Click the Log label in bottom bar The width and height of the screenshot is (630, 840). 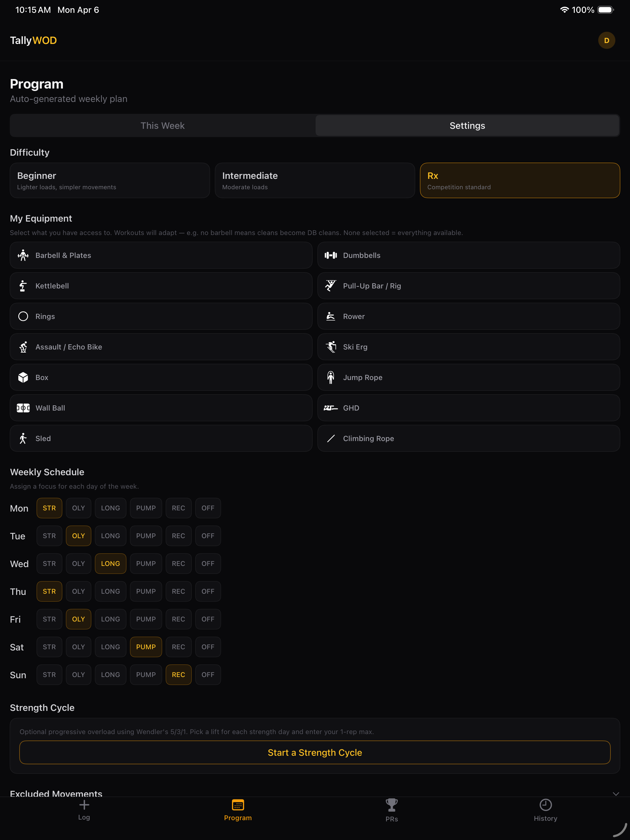pos(84,817)
